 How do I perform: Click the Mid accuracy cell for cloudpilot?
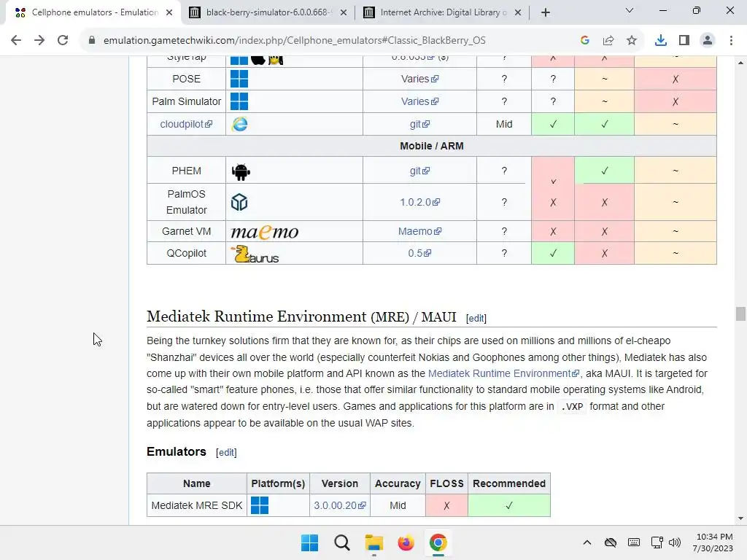[x=504, y=124]
